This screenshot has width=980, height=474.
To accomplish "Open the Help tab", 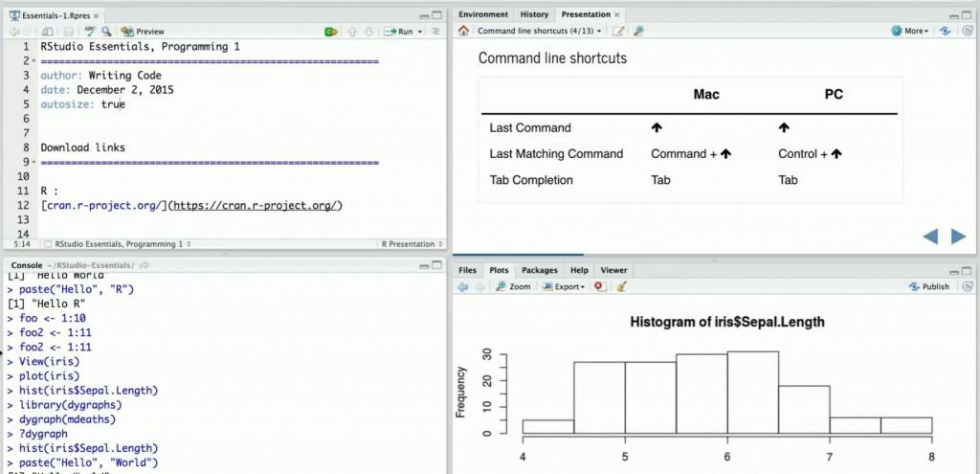I will click(x=579, y=270).
